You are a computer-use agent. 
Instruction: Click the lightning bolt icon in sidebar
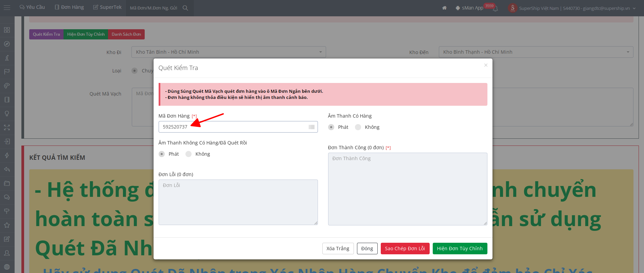click(x=7, y=155)
